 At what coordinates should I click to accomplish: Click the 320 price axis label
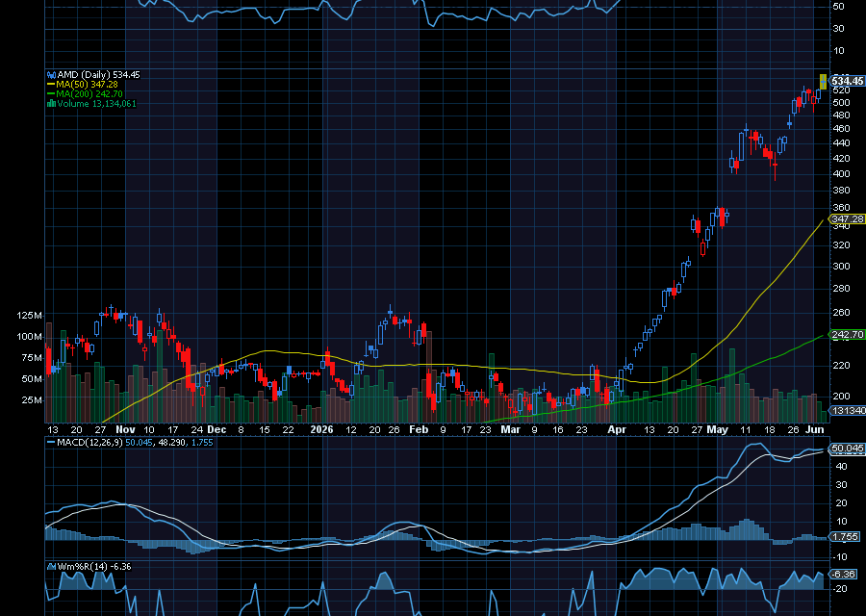coord(841,244)
